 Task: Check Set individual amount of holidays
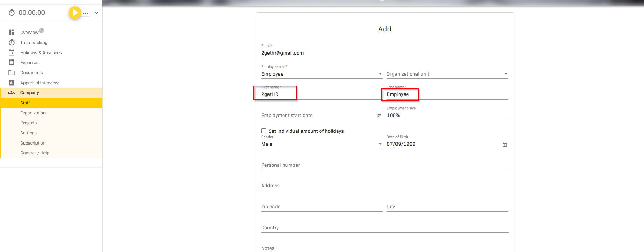pos(264,131)
